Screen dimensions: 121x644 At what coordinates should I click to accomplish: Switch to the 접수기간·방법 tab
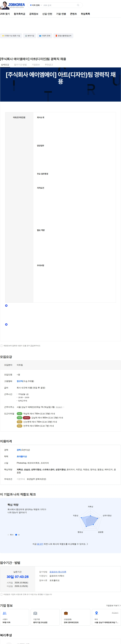tap(20, 65)
